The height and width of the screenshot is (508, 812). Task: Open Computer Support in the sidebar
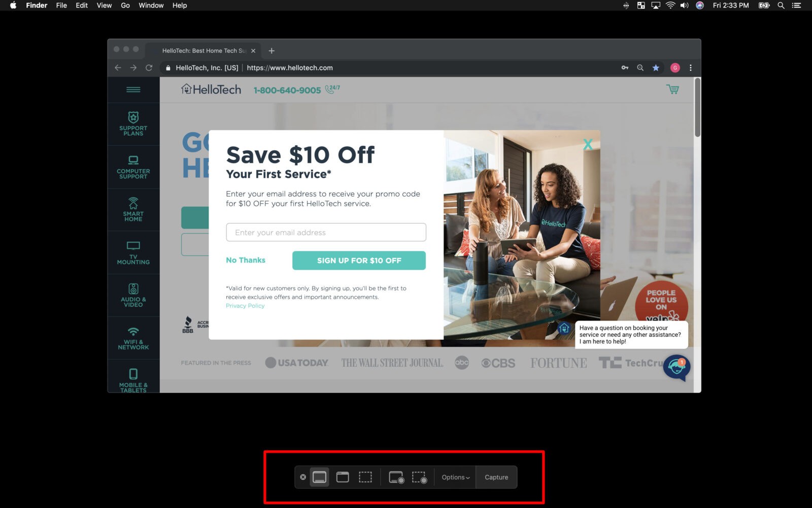click(133, 167)
